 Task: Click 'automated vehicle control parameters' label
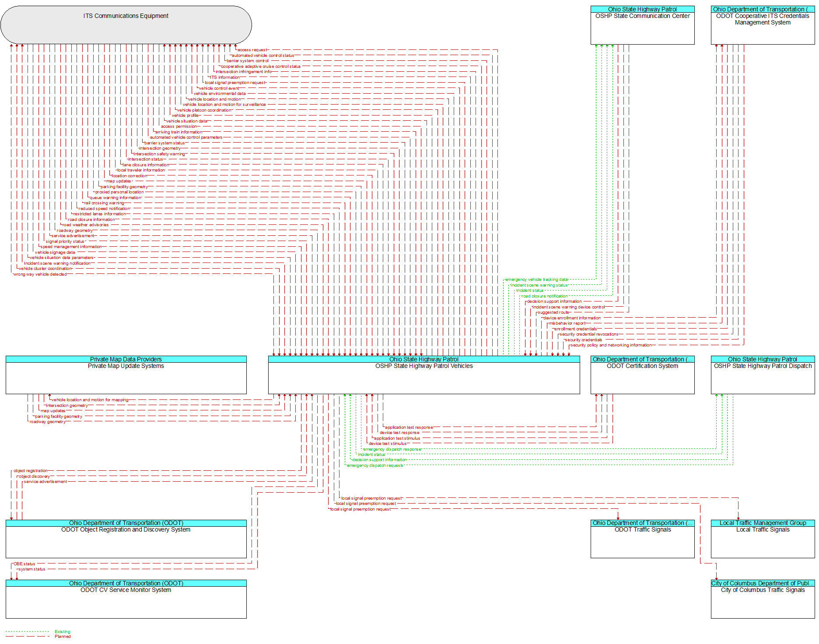coord(186,137)
